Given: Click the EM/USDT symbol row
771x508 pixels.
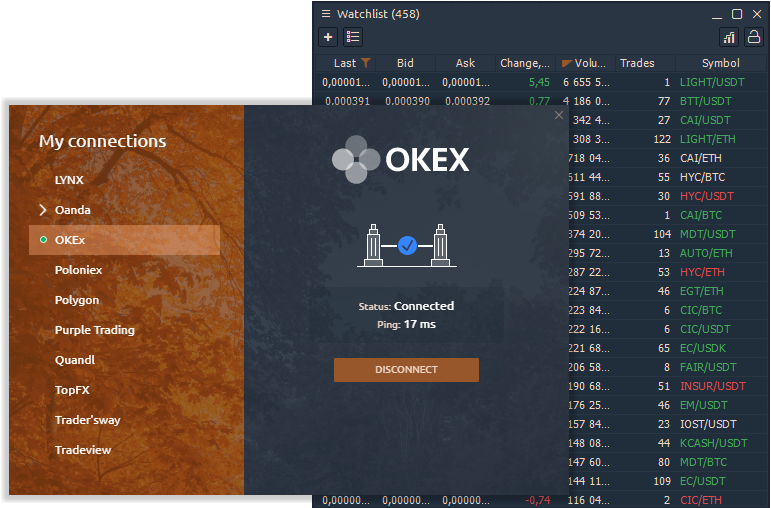Looking at the screenshot, I should [704, 405].
